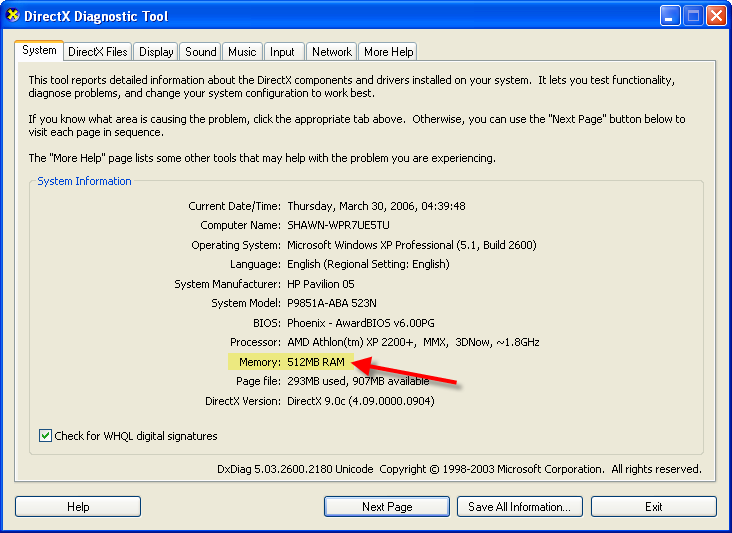Click the System Model label

click(x=246, y=303)
